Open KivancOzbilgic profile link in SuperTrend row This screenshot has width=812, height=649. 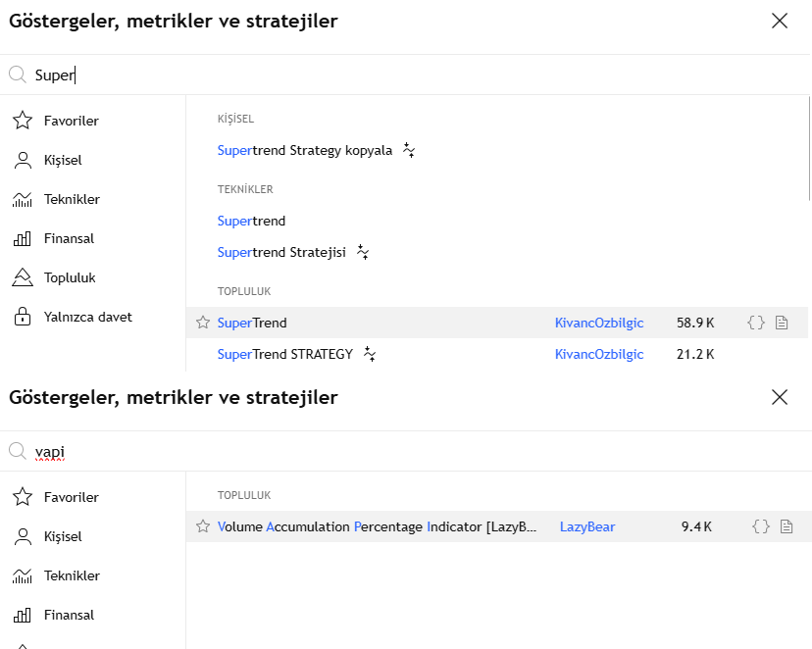click(599, 323)
